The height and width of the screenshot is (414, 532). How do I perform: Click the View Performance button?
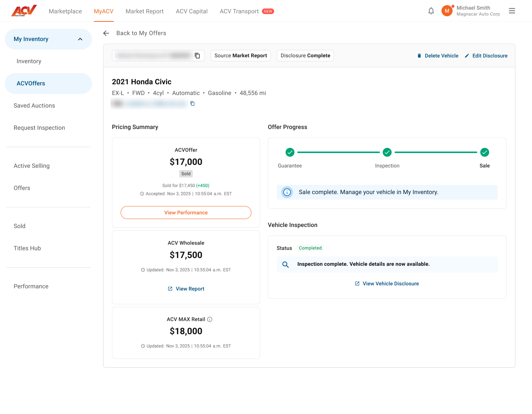click(x=186, y=213)
